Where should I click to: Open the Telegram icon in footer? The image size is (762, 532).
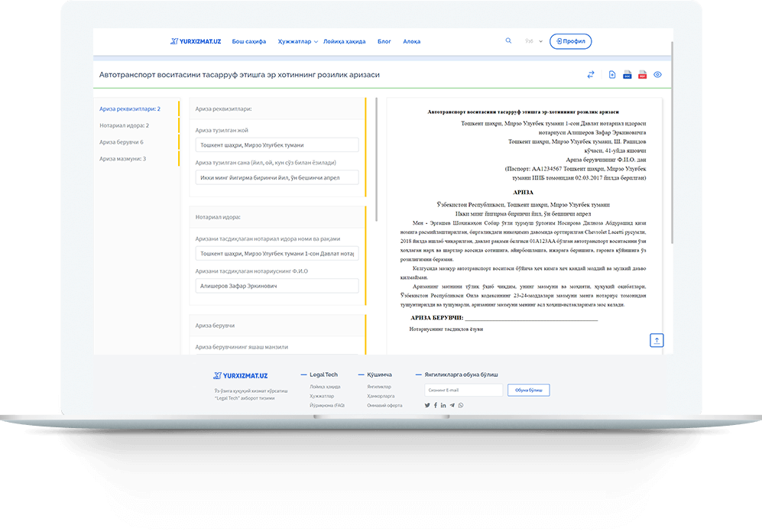452,405
